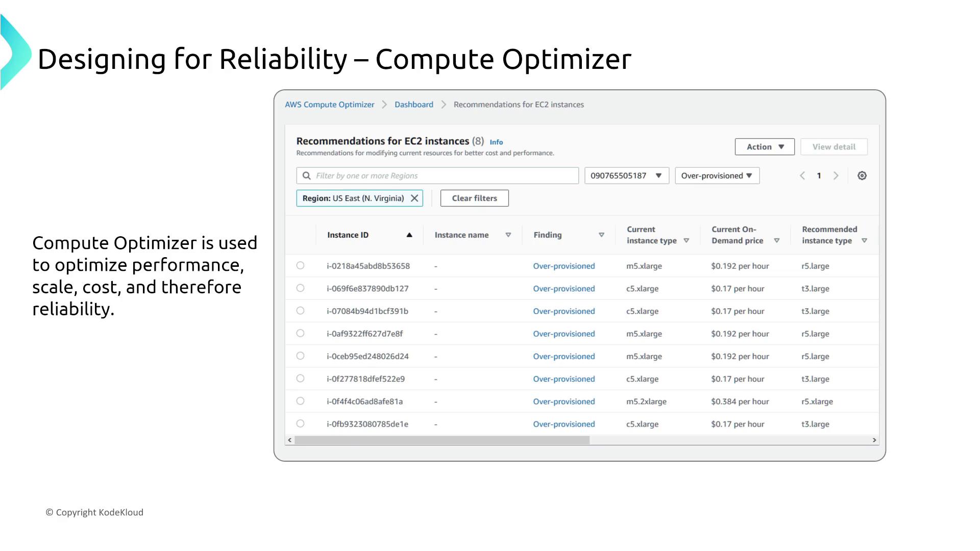The height and width of the screenshot is (551, 980).
Task: Sort by Instance ID ascending arrow
Action: (x=409, y=235)
